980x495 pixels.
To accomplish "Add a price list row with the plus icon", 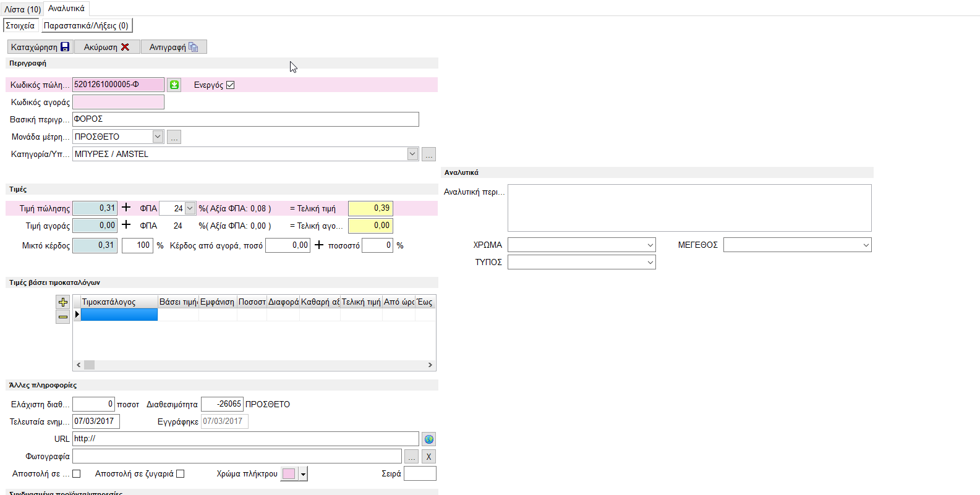I will tap(62, 302).
